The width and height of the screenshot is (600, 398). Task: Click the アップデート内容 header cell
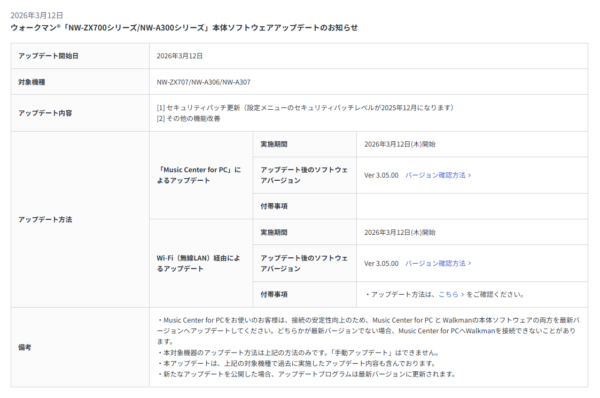[80, 113]
